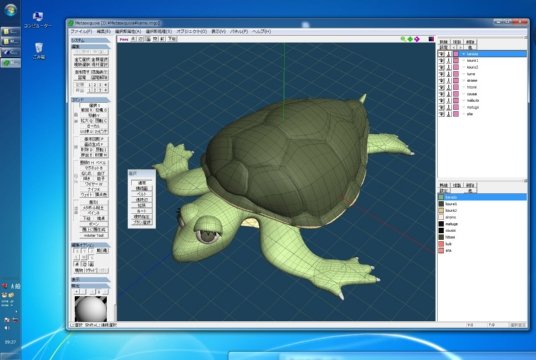
Task: Open the 編集(E) menu
Action: [x=103, y=31]
